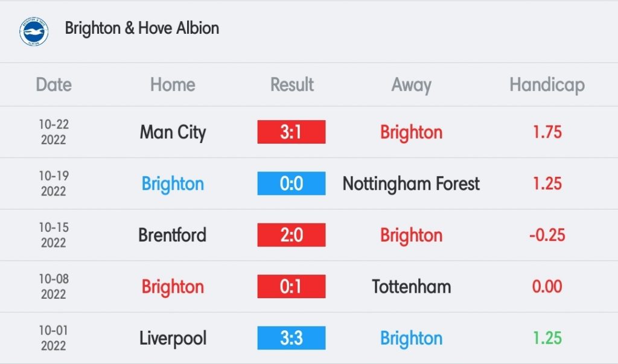
Task: Open the 0:0 Nottingham Forest result badge
Action: coord(291,184)
